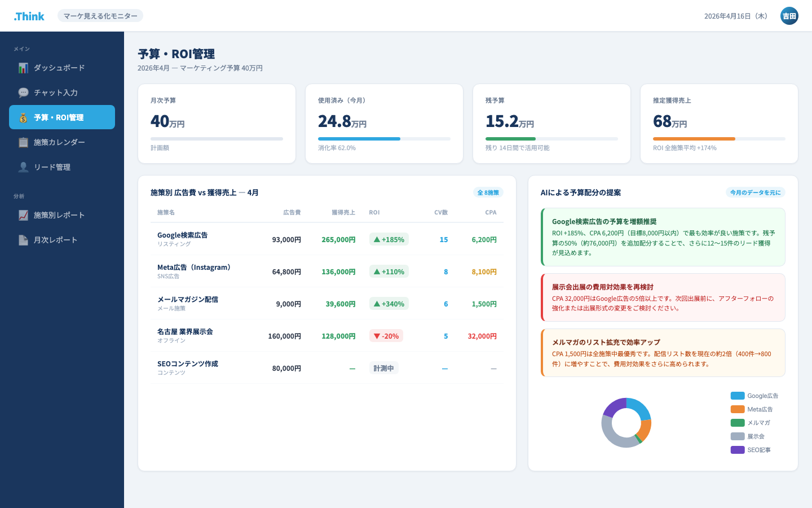Click the campaign report chart icon

pyautogui.click(x=23, y=215)
